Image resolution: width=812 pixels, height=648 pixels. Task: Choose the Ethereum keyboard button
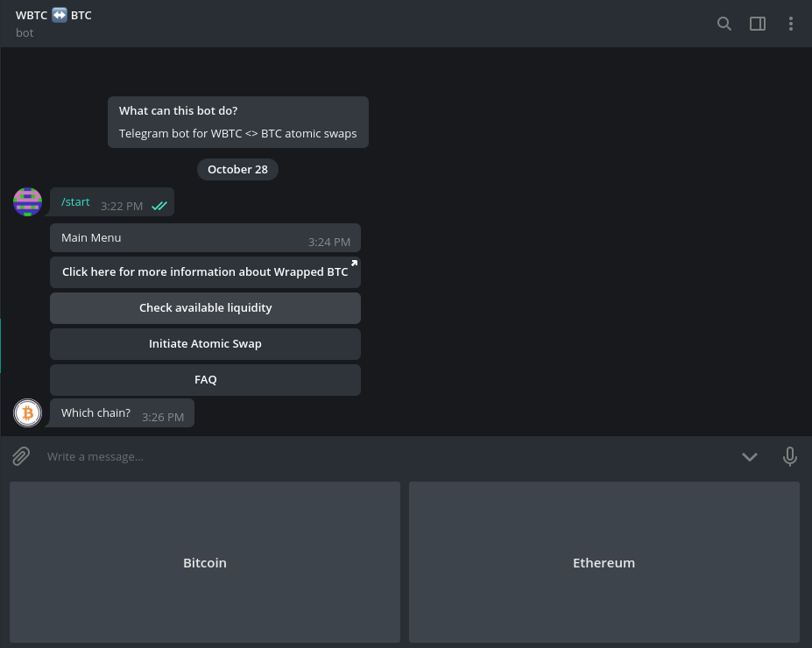(604, 562)
